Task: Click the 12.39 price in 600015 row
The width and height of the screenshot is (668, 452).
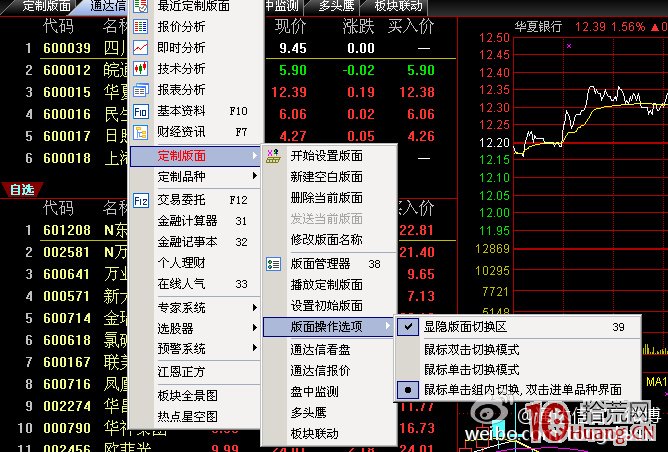Action: pyautogui.click(x=289, y=92)
